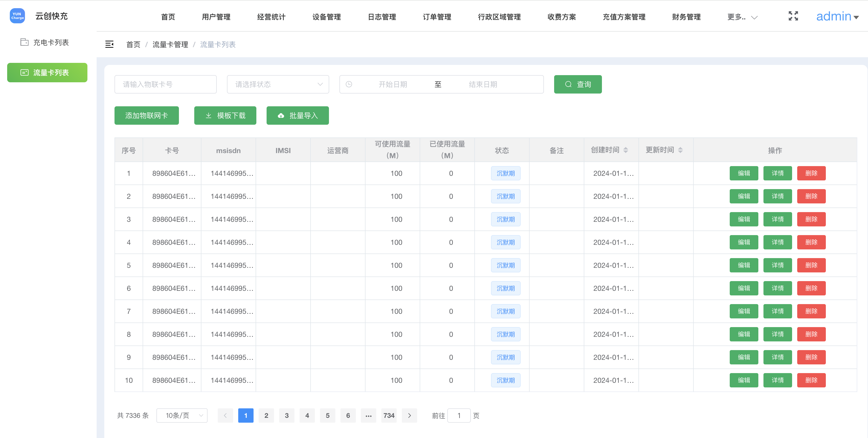Click the 查询 search button
Image resolution: width=868 pixels, height=438 pixels.
tap(578, 84)
